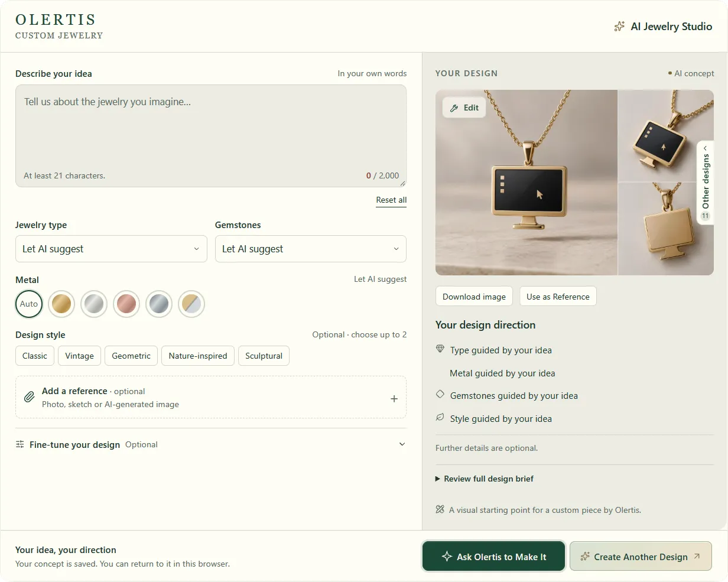This screenshot has width=728, height=582.
Task: Click the In your own words hint
Action: [x=372, y=73]
